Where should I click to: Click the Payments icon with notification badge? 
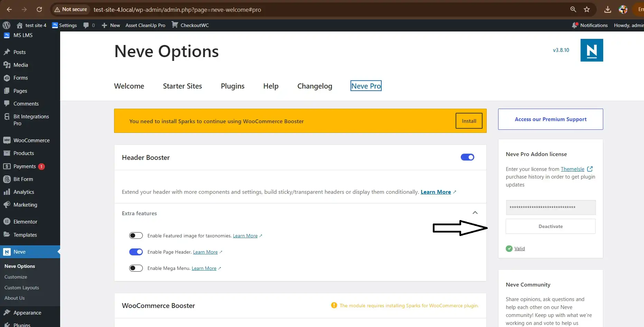click(8, 166)
